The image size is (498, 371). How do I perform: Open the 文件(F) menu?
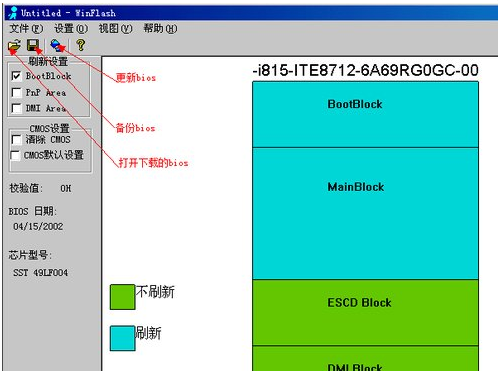(26, 29)
